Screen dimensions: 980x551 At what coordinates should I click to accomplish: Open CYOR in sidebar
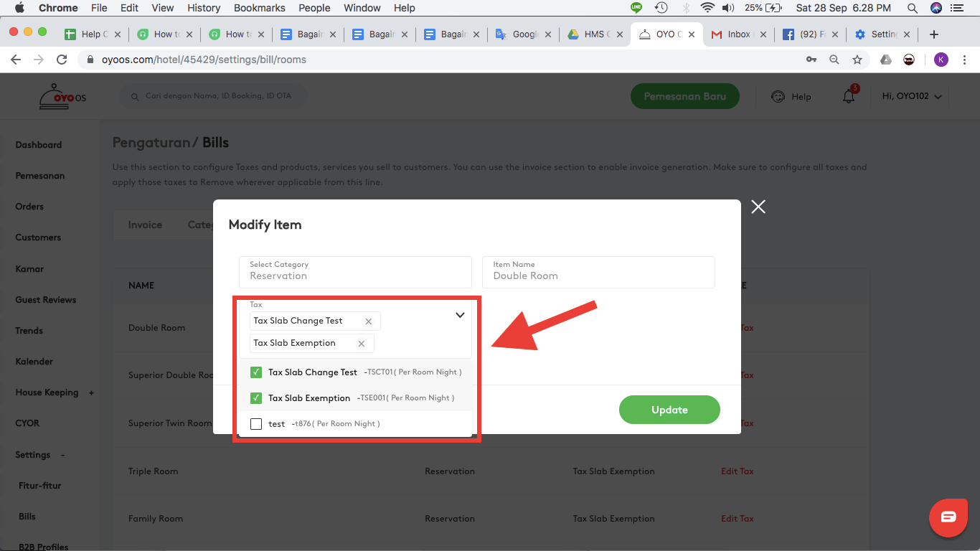[x=27, y=423]
